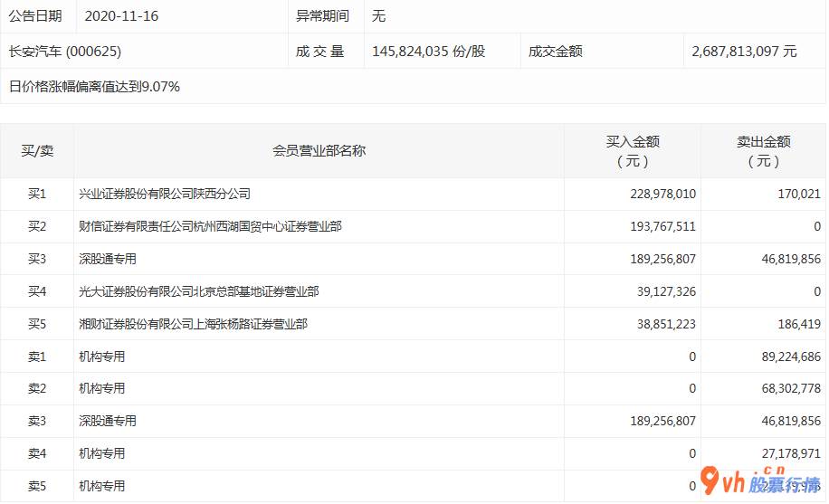Select sell amount 0 in row 买4

tap(817, 291)
